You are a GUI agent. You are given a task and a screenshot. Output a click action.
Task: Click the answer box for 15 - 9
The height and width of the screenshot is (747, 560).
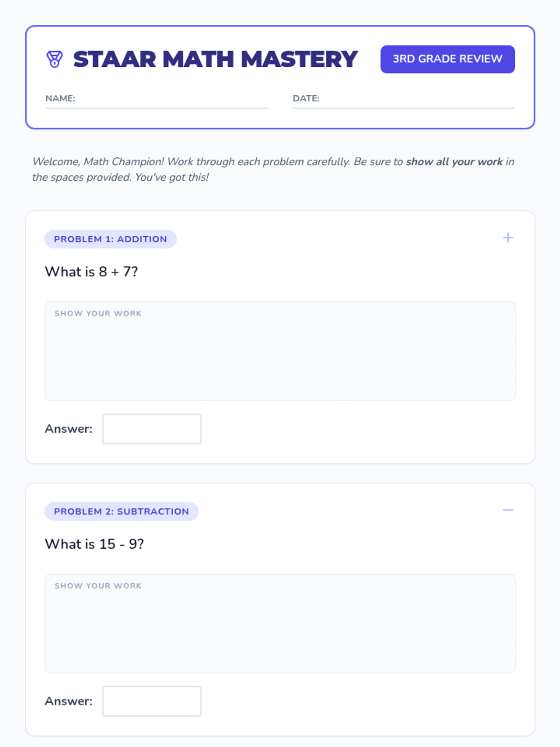152,701
